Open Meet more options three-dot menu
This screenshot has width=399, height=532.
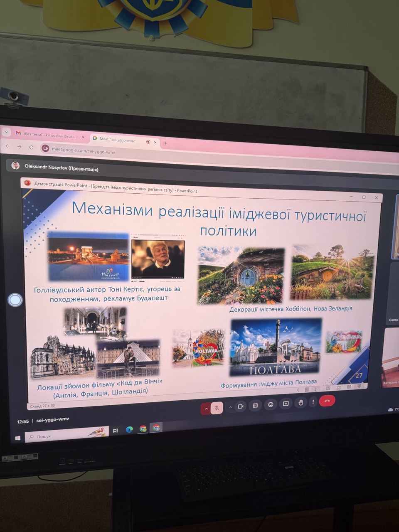click(x=313, y=401)
